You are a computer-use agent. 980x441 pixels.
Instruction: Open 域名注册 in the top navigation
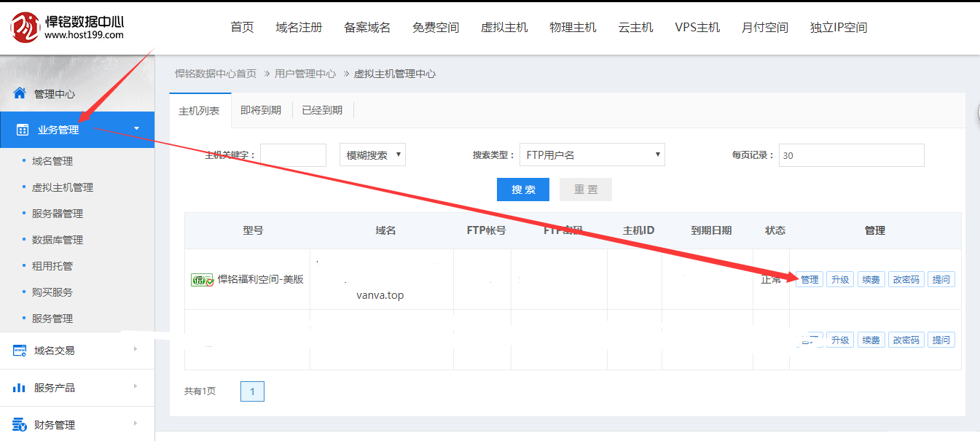coord(299,27)
